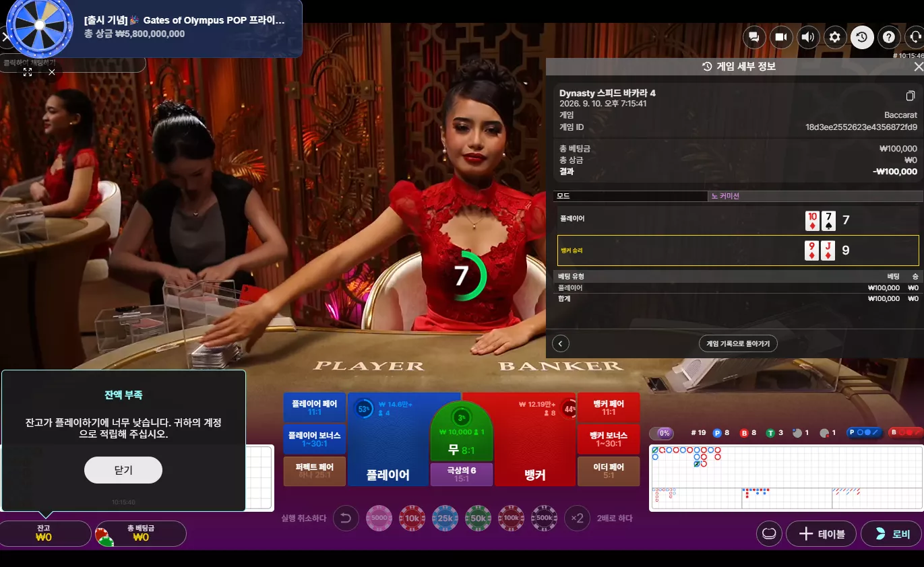
Task: Open help question mark icon
Action: (x=889, y=37)
